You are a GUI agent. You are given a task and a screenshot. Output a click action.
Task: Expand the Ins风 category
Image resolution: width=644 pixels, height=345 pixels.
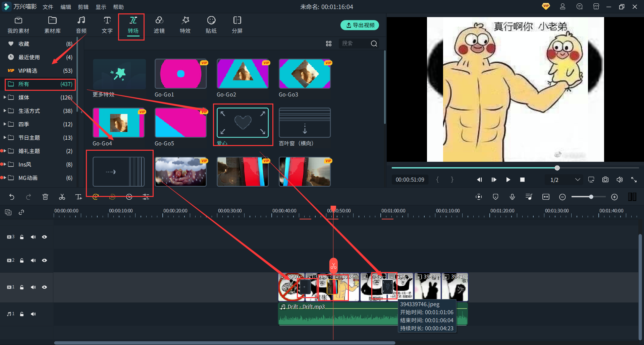[x=5, y=164]
